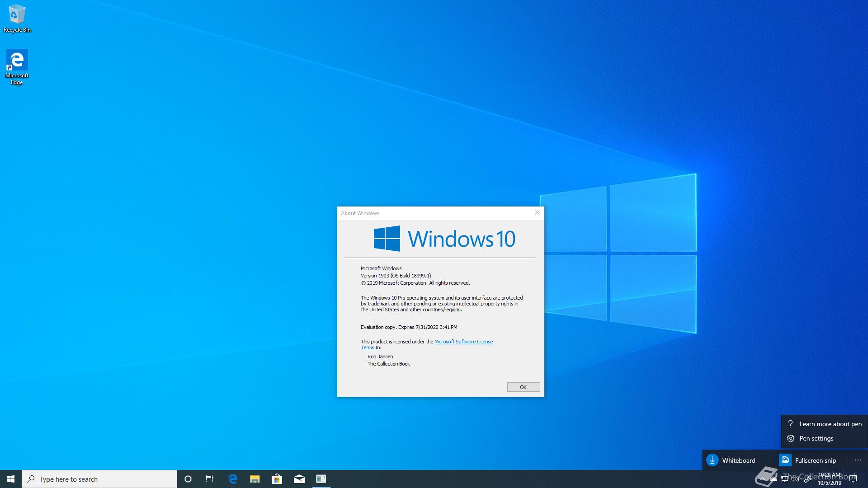Click the Version 1903 OS Build text
Viewport: 868px width, 488px height.
point(396,276)
